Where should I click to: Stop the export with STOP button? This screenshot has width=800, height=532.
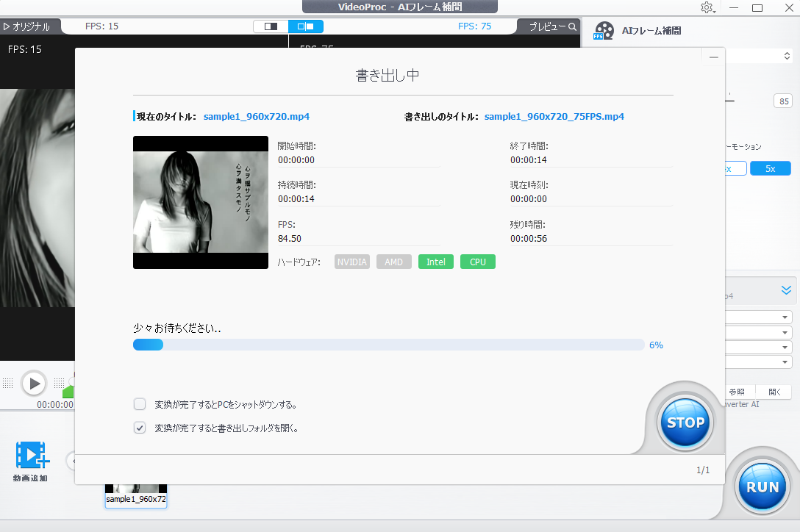click(x=685, y=423)
